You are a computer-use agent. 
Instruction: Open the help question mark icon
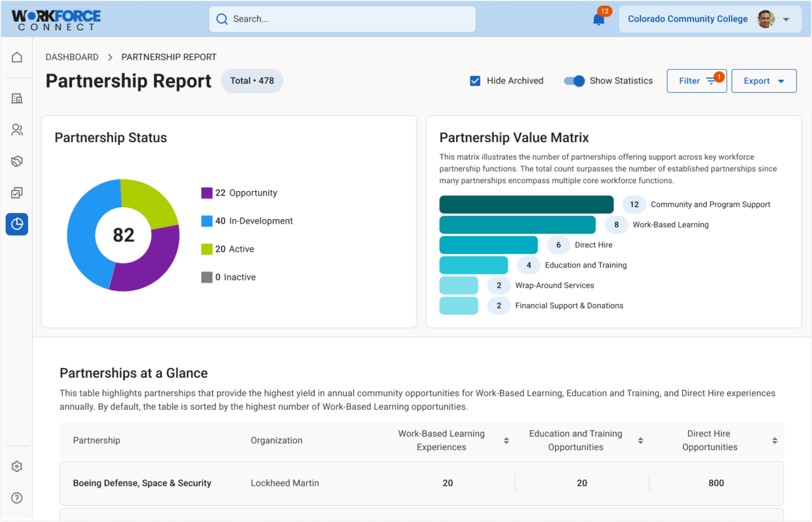pyautogui.click(x=17, y=498)
